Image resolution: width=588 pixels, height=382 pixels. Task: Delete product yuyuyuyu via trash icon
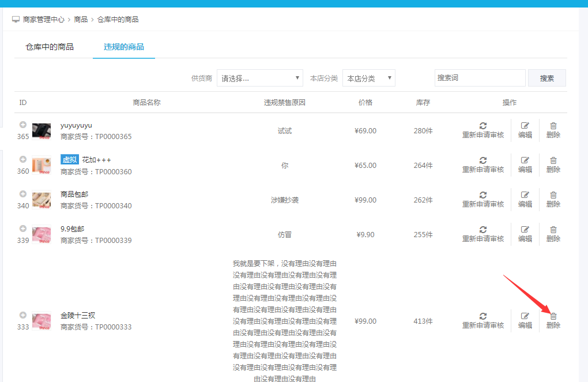pyautogui.click(x=553, y=126)
